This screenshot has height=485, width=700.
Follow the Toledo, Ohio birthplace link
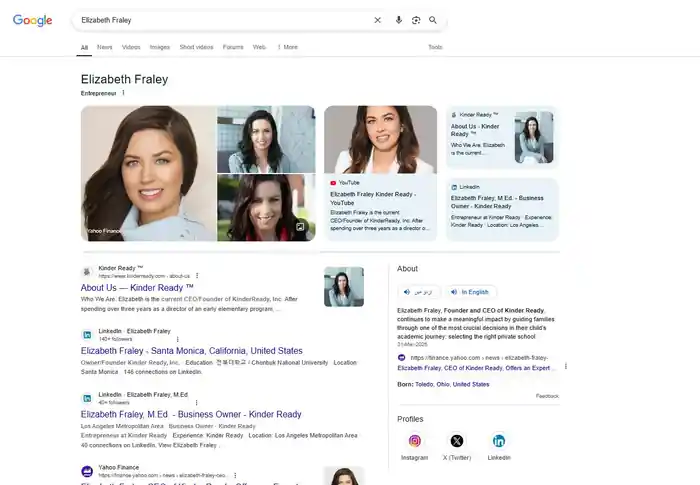452,384
